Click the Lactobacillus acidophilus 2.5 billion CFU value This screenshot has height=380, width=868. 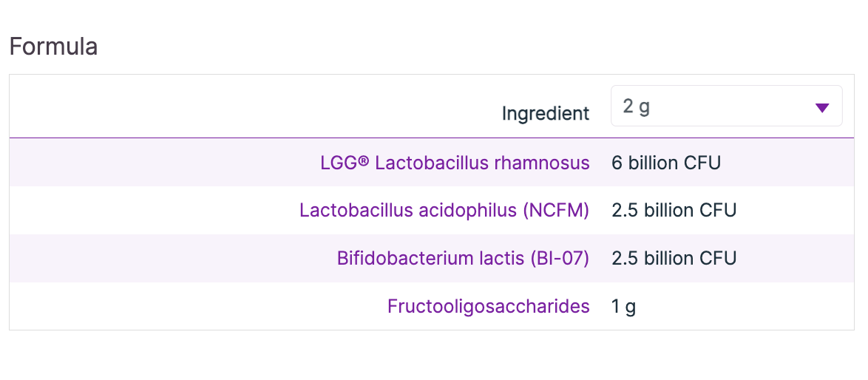(x=674, y=211)
